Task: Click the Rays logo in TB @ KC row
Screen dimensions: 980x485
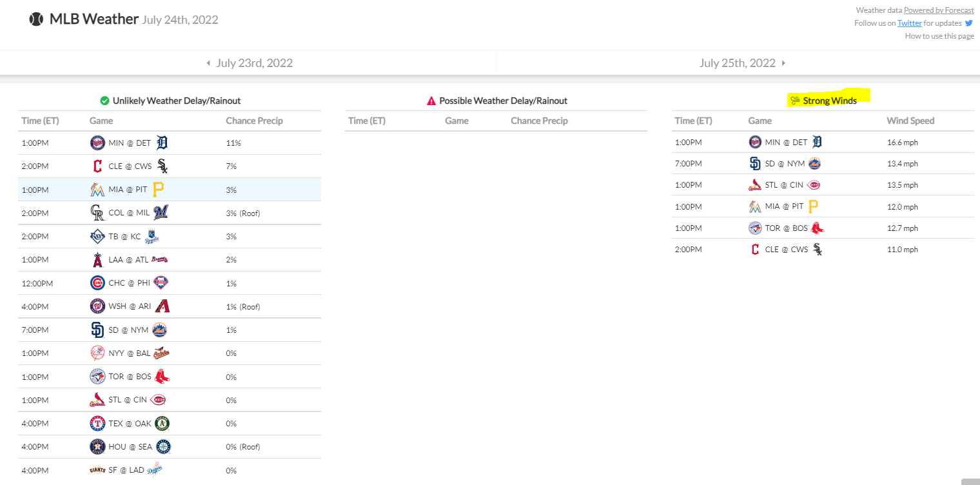Action: click(97, 236)
